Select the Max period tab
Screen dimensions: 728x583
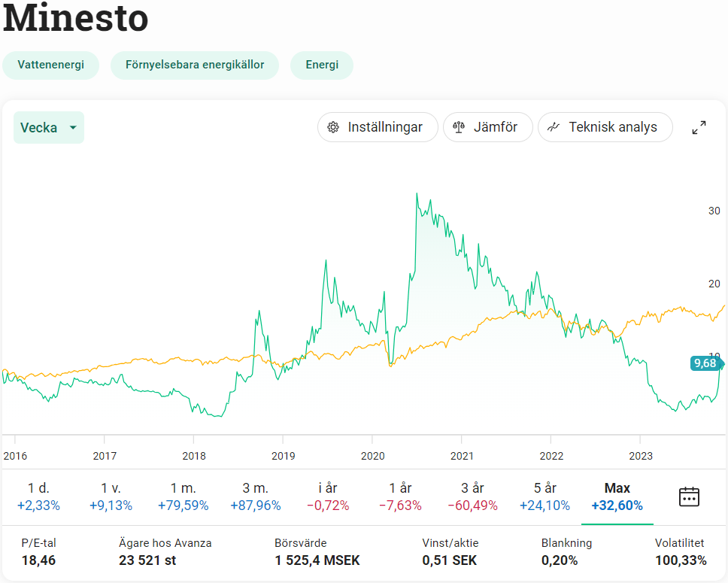click(x=617, y=496)
